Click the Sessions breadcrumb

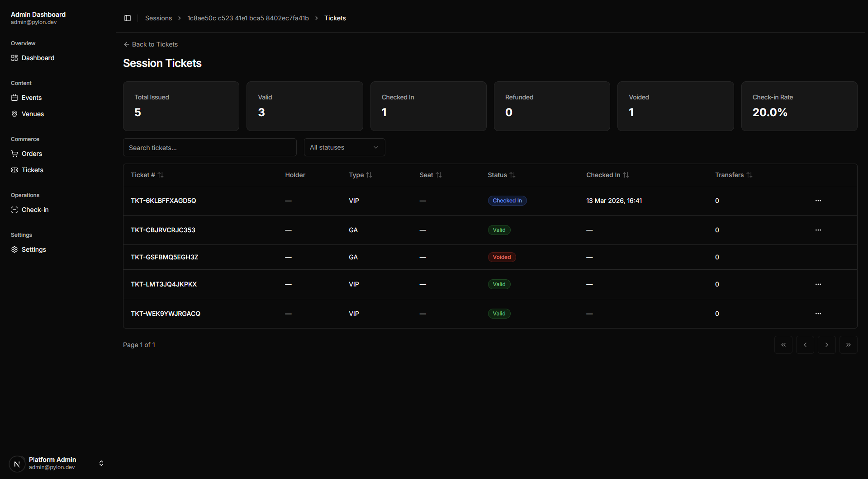pyautogui.click(x=158, y=18)
